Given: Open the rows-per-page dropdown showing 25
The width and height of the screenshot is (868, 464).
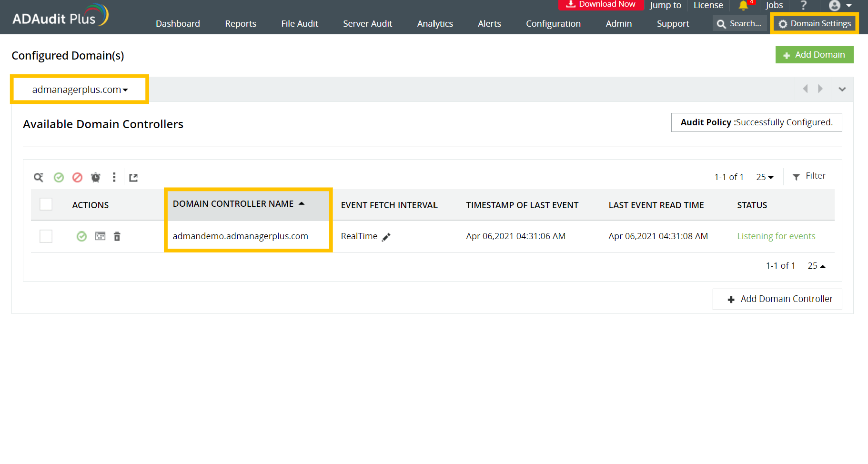Looking at the screenshot, I should (x=764, y=177).
